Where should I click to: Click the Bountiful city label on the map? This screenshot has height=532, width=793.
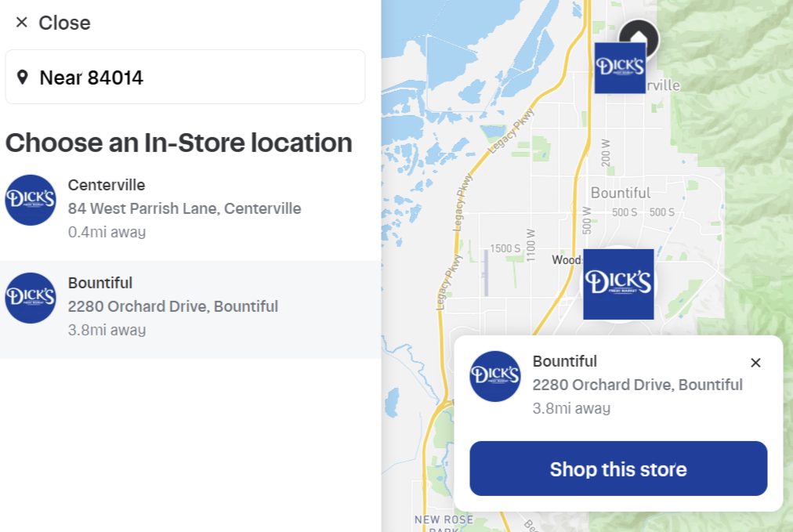pos(620,193)
